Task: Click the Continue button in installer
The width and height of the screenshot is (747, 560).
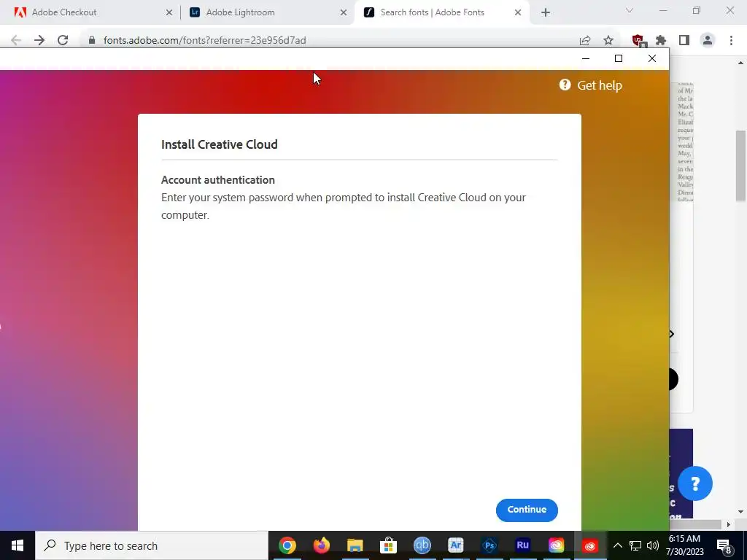Action: coord(527,510)
